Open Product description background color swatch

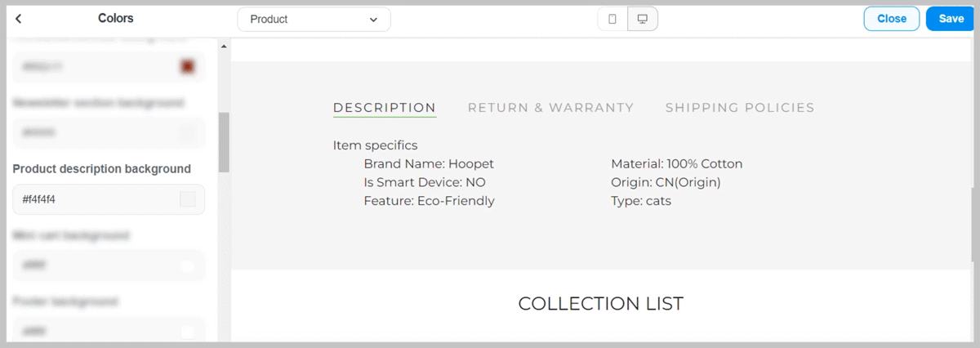coord(188,199)
